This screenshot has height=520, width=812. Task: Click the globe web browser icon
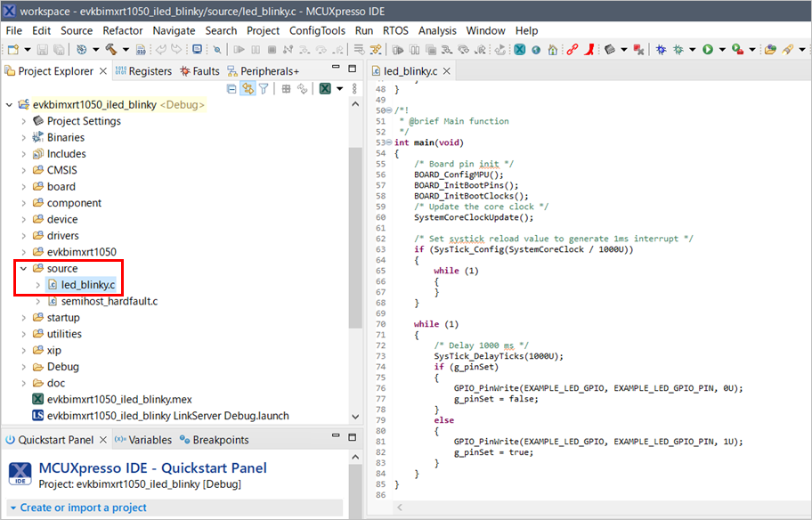[x=536, y=50]
